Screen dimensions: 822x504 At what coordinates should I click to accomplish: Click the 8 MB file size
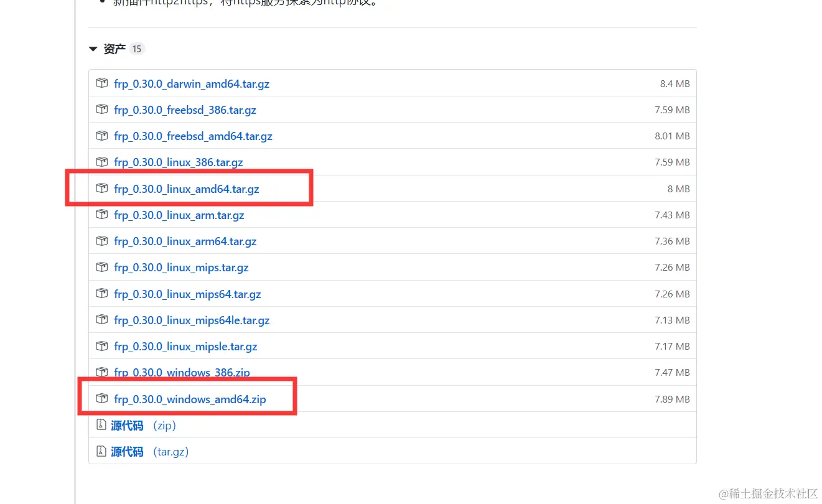pos(679,189)
